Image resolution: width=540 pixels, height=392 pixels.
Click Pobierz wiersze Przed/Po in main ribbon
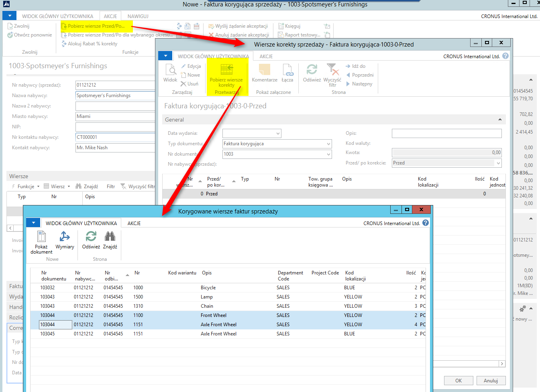pyautogui.click(x=93, y=26)
